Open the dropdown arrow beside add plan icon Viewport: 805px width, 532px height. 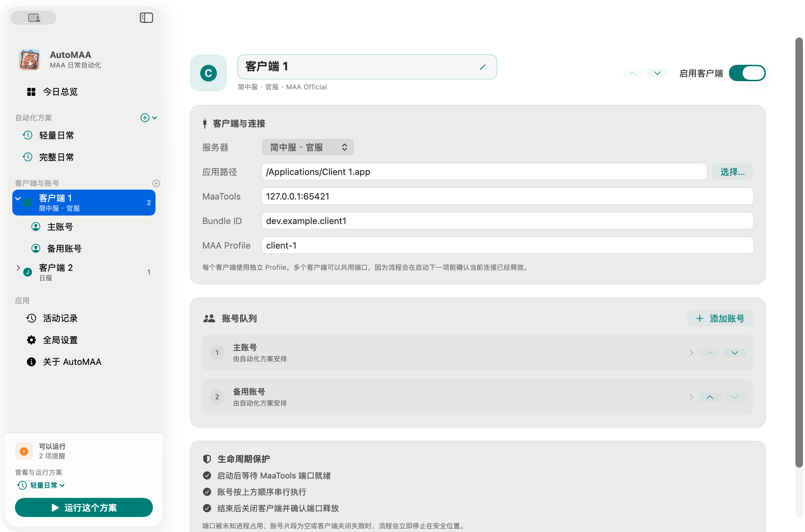coord(155,118)
